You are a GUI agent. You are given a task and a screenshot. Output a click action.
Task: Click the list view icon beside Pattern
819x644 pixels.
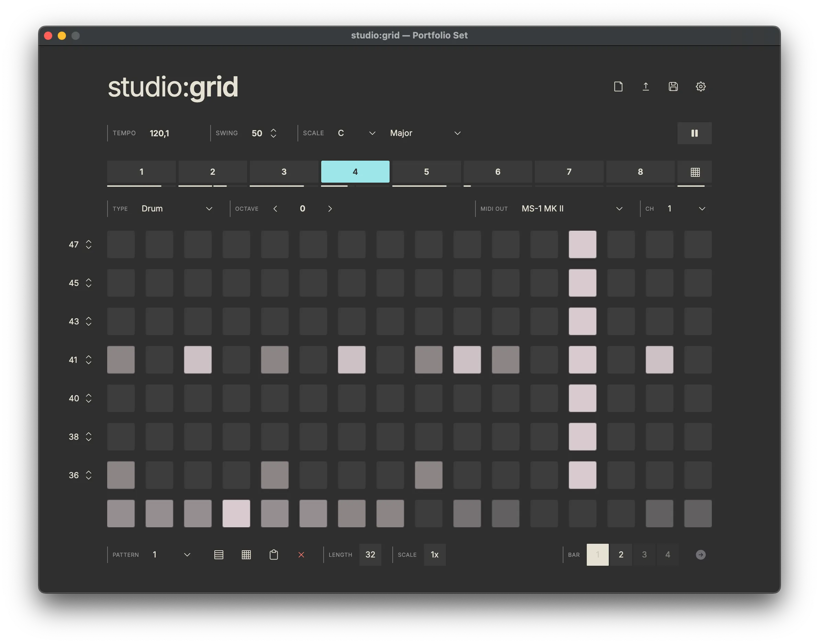pyautogui.click(x=219, y=555)
